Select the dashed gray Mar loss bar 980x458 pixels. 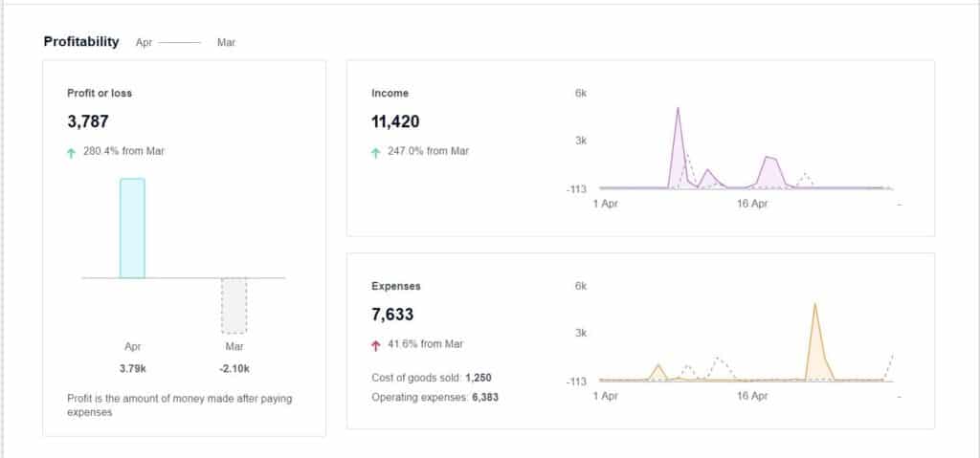click(234, 305)
